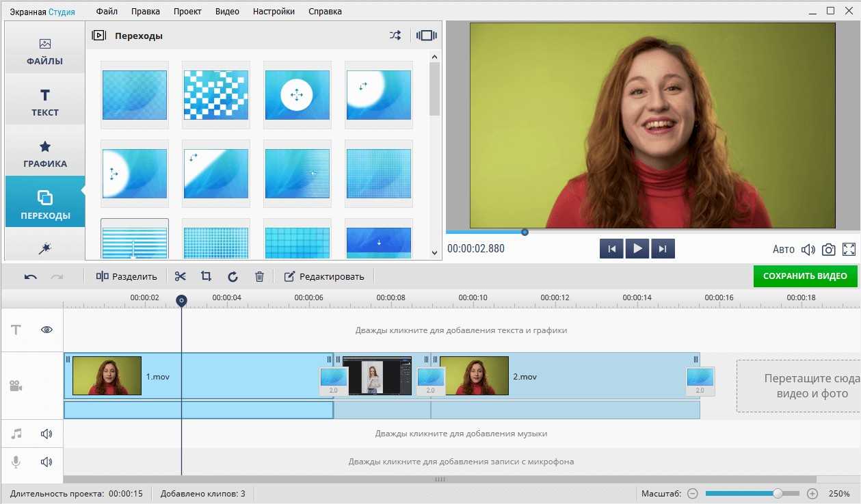
Task: Select the checkerboard transition thumbnail
Action: tap(216, 95)
